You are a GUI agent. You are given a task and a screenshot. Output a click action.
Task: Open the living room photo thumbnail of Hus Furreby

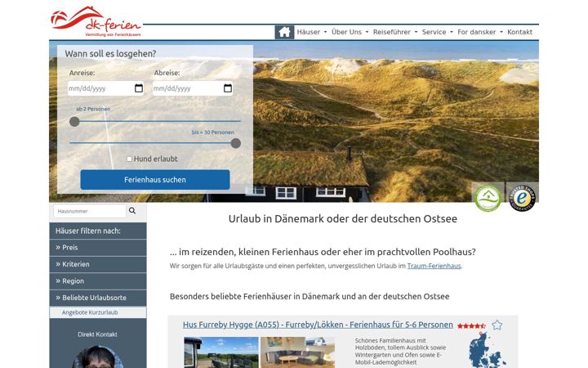(297, 352)
